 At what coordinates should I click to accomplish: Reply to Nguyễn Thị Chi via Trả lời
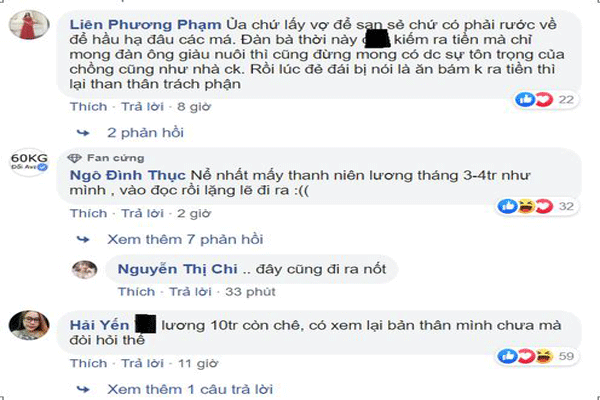tap(190, 292)
